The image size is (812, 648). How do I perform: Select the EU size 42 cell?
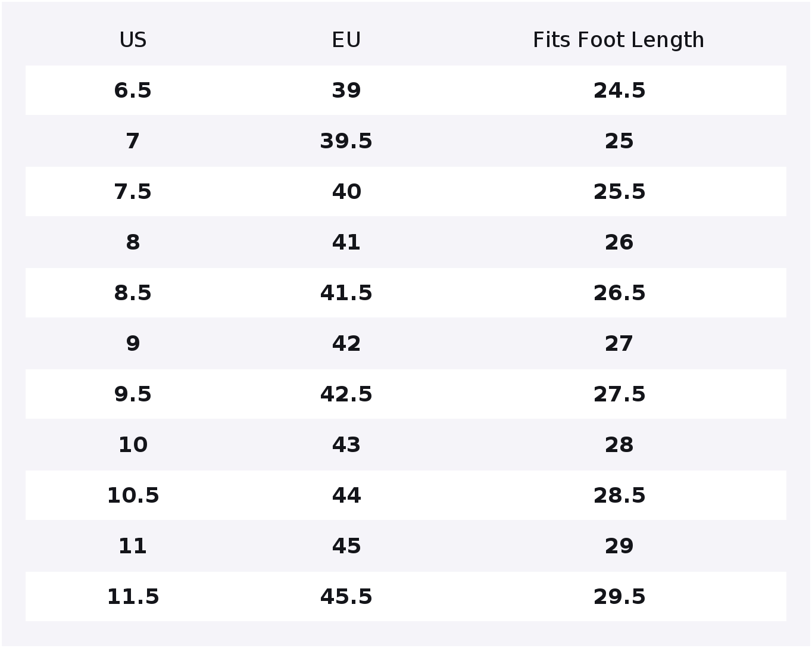click(346, 344)
